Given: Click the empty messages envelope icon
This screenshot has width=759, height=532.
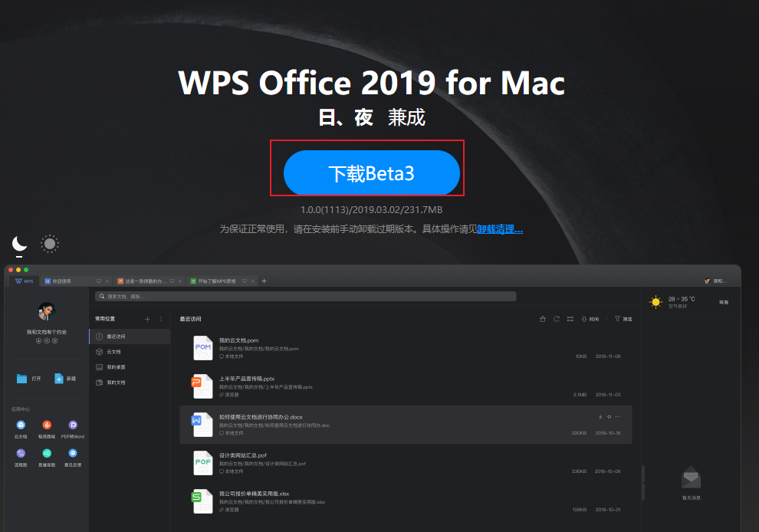Looking at the screenshot, I should point(692,478).
